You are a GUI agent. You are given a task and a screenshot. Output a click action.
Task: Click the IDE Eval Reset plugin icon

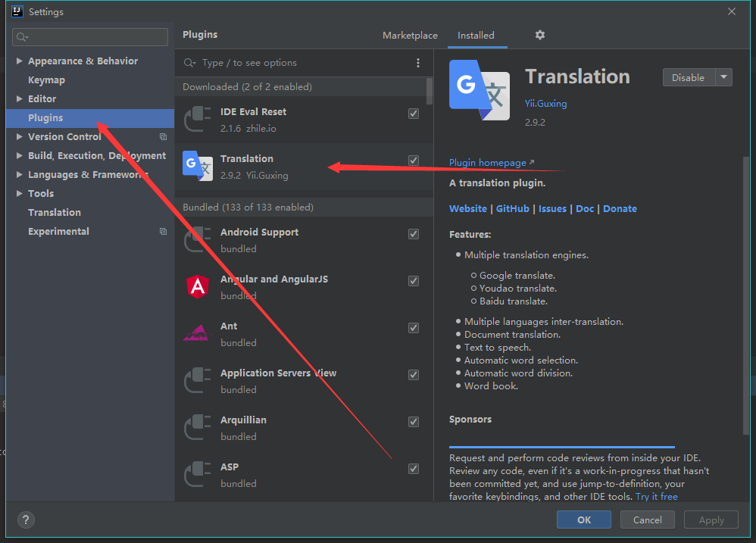click(x=198, y=119)
